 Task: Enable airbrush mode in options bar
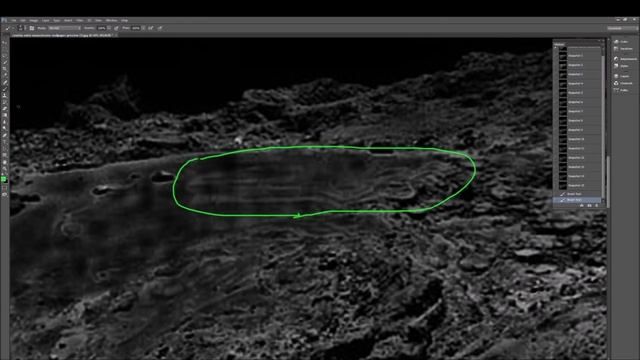point(151,28)
